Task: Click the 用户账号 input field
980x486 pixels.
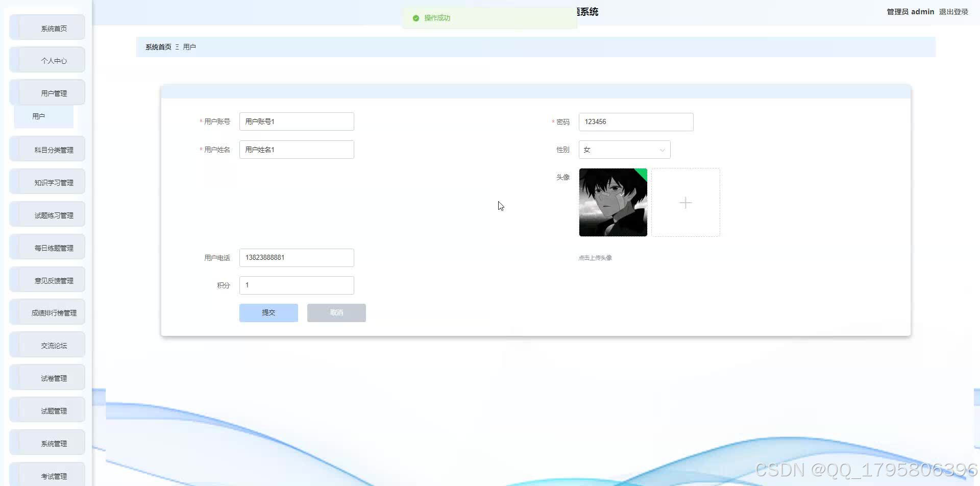Action: pyautogui.click(x=297, y=121)
